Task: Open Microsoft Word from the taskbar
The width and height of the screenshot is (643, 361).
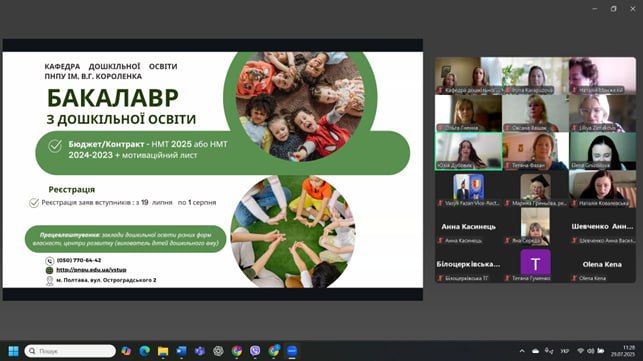Action: [x=181, y=351]
